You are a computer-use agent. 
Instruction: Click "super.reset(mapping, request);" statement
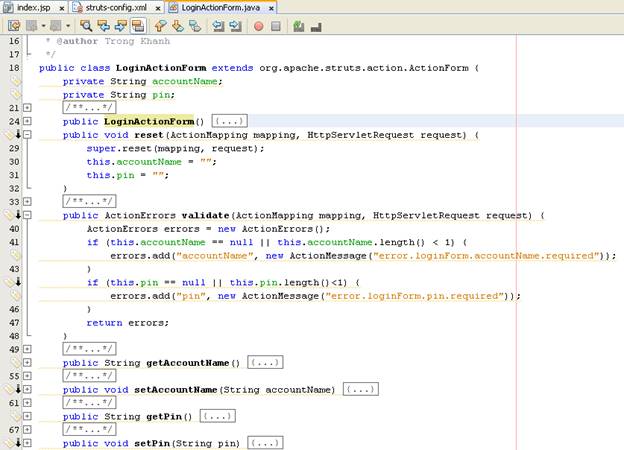click(176, 148)
